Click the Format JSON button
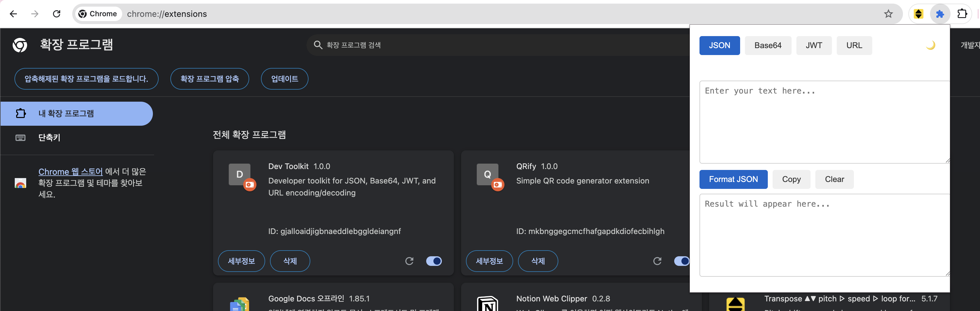The width and height of the screenshot is (980, 311). click(x=733, y=180)
